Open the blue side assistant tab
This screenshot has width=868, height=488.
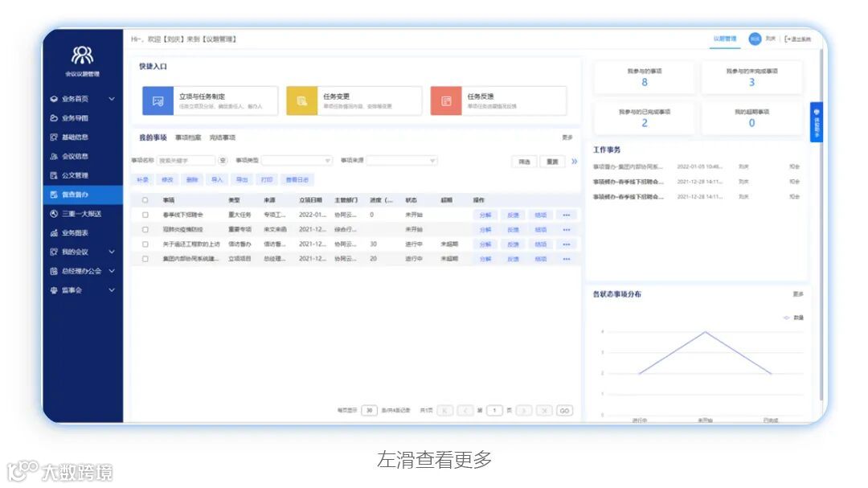[x=816, y=122]
